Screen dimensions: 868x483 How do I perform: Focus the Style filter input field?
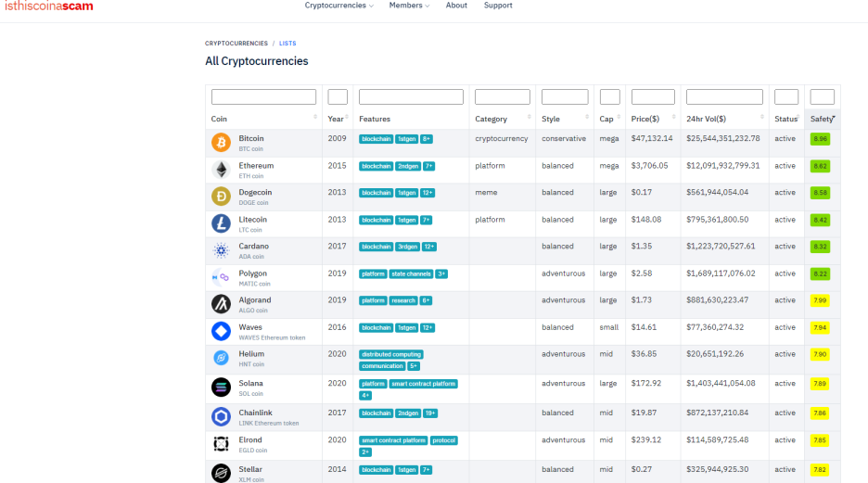click(x=565, y=96)
